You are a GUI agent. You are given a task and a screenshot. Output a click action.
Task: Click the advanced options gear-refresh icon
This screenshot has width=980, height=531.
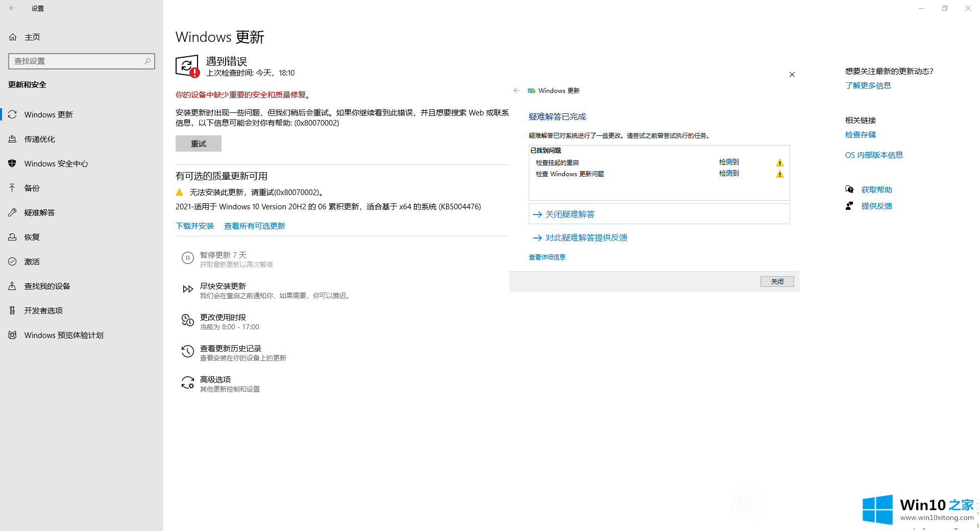click(187, 383)
